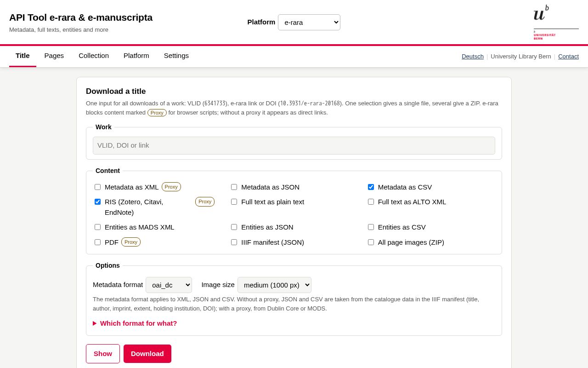Tick the Metadata as JSON checkbox
The height and width of the screenshot is (368, 588).
point(234,187)
